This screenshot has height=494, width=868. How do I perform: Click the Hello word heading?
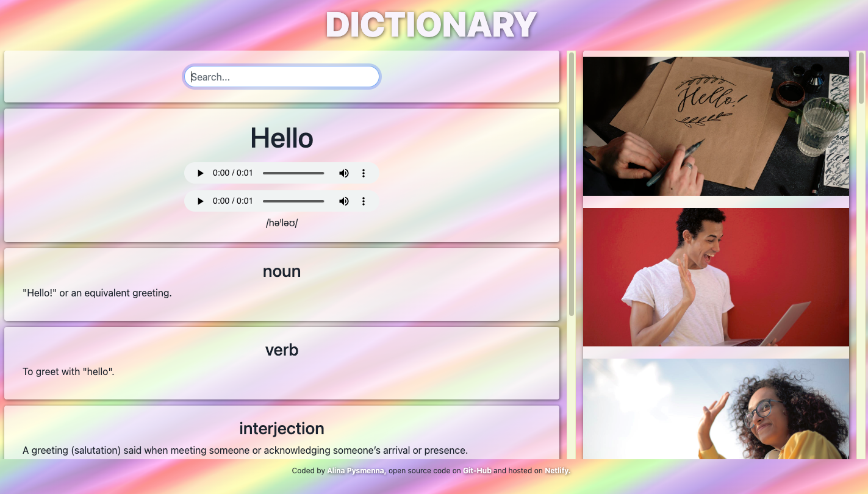(282, 138)
